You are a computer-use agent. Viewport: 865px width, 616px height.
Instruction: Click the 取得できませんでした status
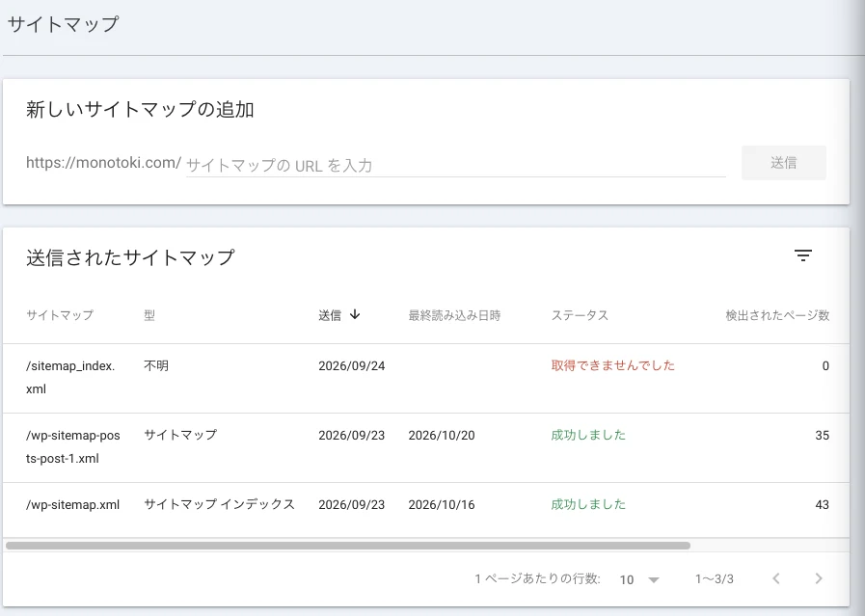tap(613, 365)
